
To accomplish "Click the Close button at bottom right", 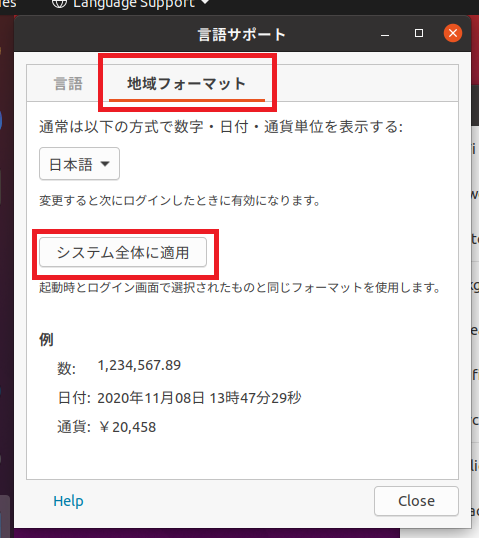I will click(416, 501).
